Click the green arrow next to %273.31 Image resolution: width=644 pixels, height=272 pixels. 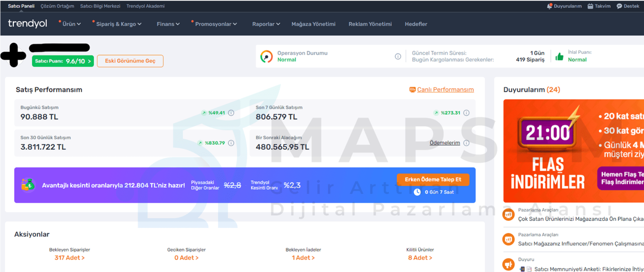point(436,113)
